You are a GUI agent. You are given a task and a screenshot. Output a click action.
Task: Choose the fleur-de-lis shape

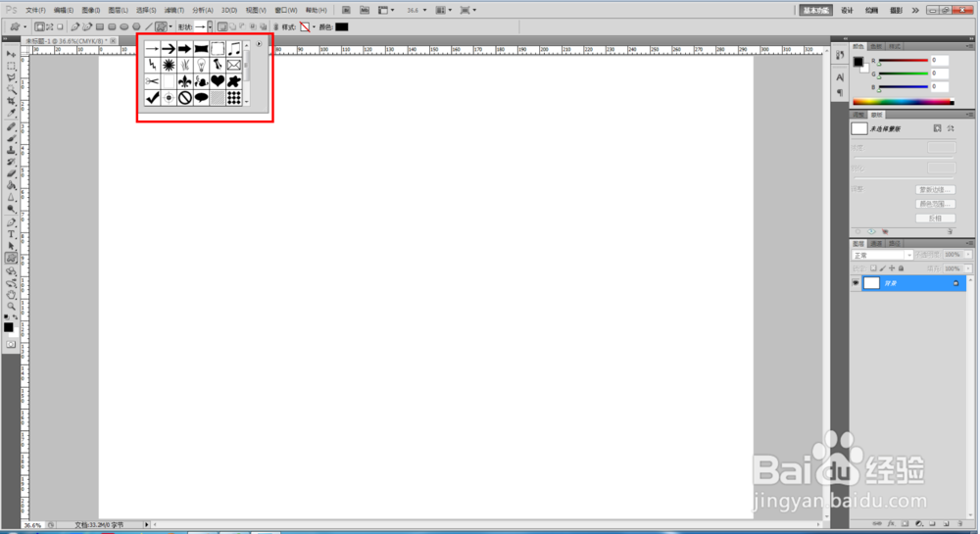184,81
